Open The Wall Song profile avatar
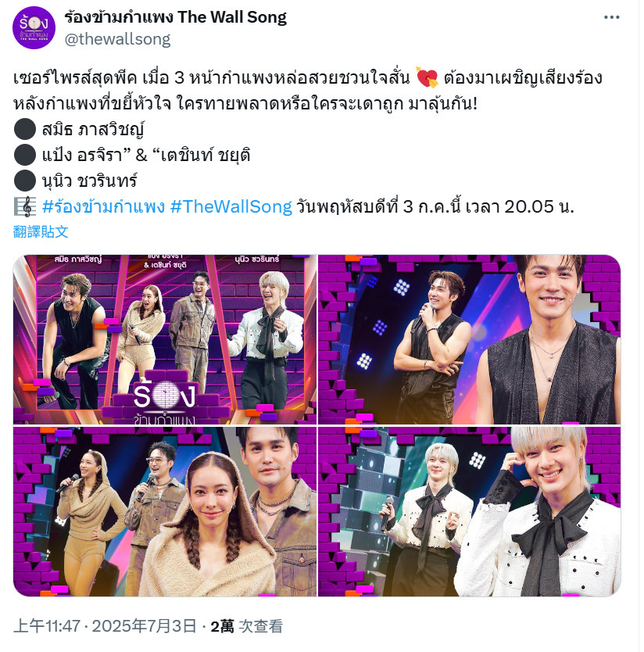 click(34, 28)
